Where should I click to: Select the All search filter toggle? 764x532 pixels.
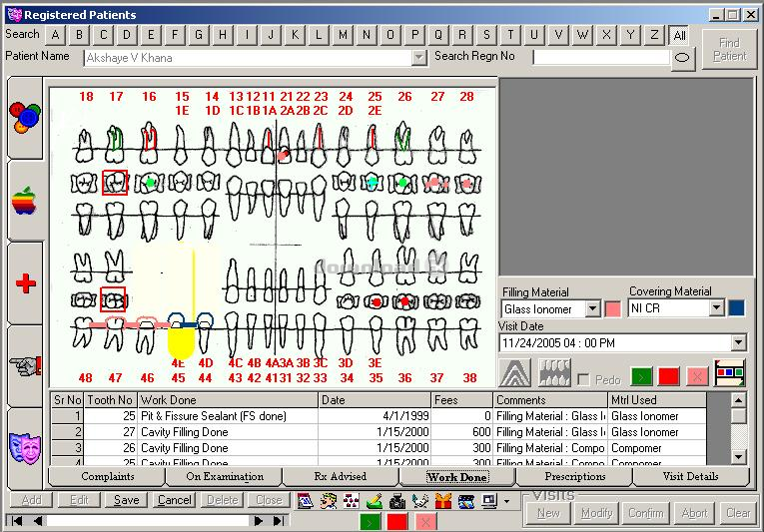[x=679, y=35]
